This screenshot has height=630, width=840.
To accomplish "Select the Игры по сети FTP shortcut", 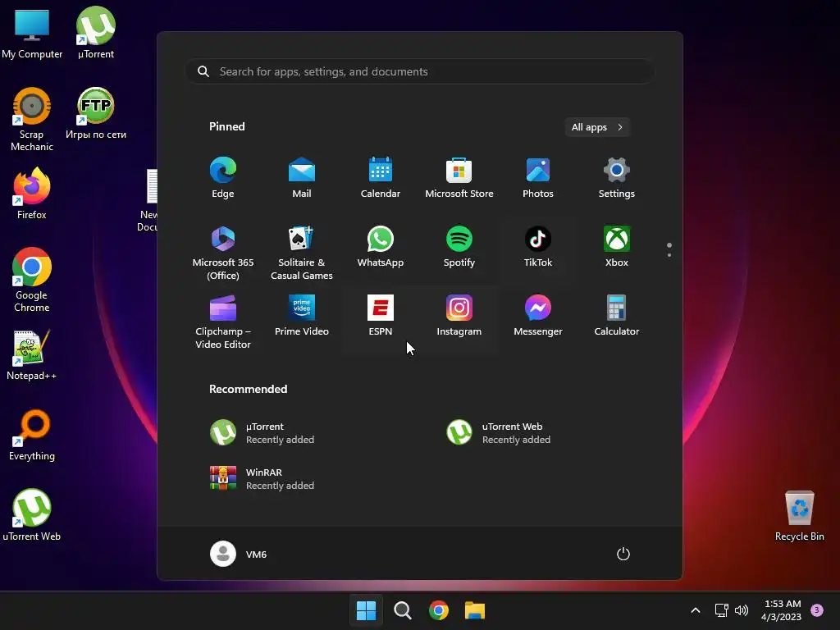I will click(x=96, y=113).
